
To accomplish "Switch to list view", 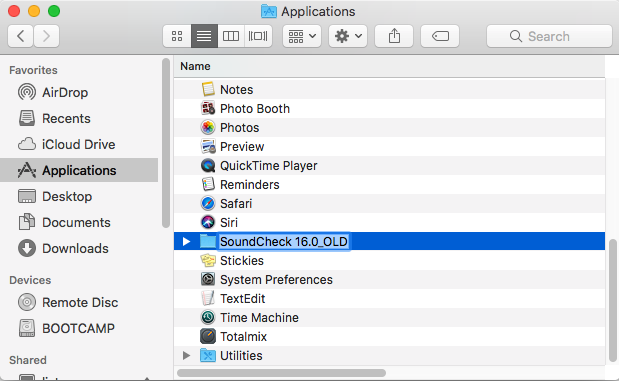I will click(x=204, y=36).
